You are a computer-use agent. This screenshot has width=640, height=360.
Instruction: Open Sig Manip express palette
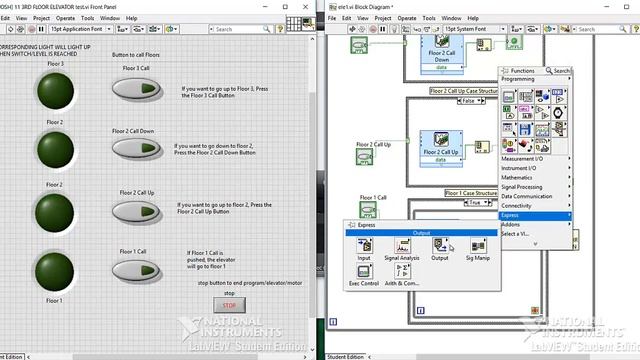[x=478, y=249]
